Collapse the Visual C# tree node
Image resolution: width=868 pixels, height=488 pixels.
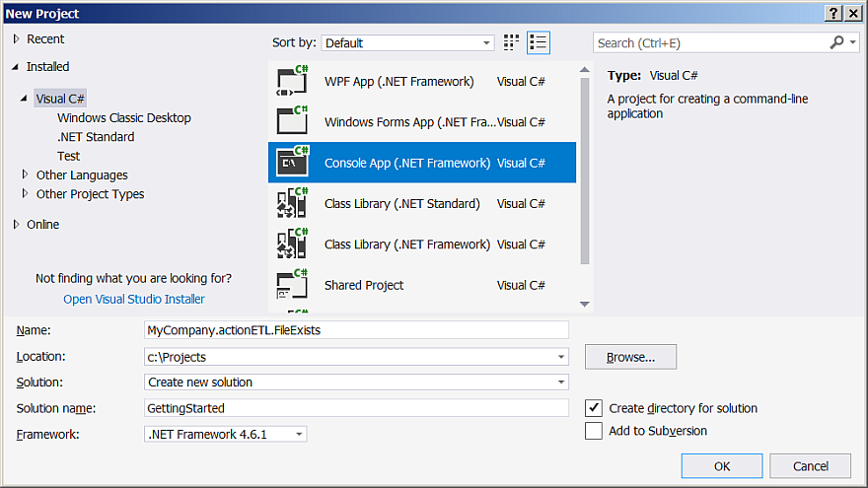pos(24,99)
